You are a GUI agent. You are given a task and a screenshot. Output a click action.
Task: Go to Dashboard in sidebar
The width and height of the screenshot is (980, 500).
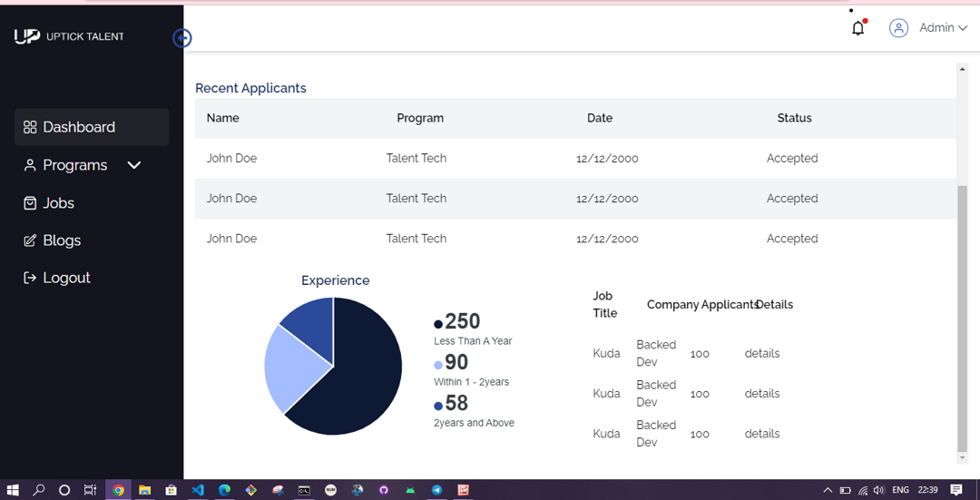tap(92, 128)
